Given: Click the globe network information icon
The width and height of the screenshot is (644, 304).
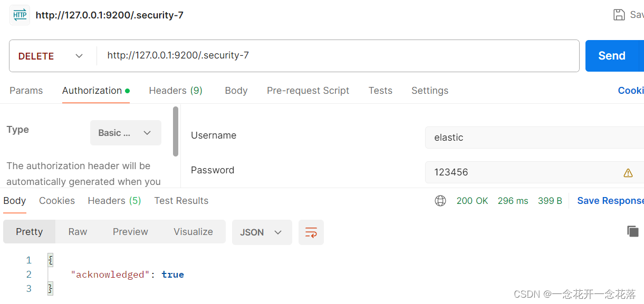Looking at the screenshot, I should point(440,200).
